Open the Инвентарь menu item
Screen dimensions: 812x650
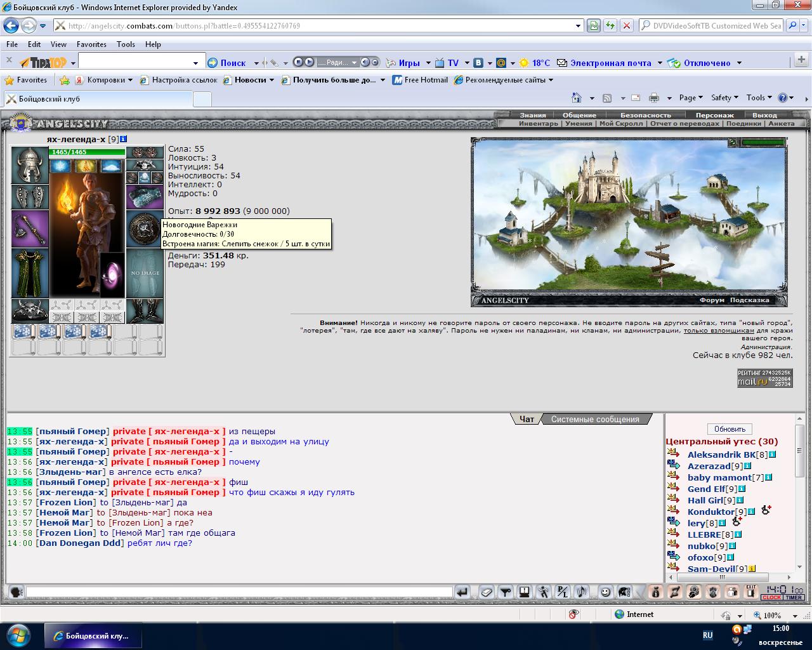[x=538, y=124]
